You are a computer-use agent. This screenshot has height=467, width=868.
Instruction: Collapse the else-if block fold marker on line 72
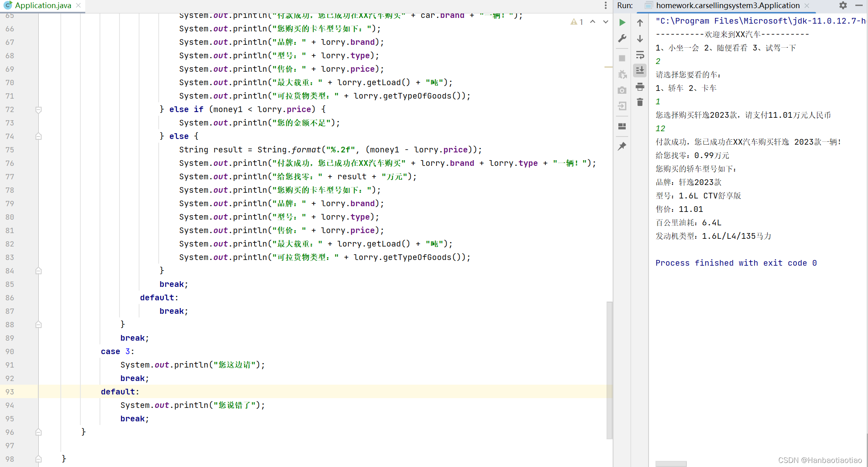click(x=38, y=110)
